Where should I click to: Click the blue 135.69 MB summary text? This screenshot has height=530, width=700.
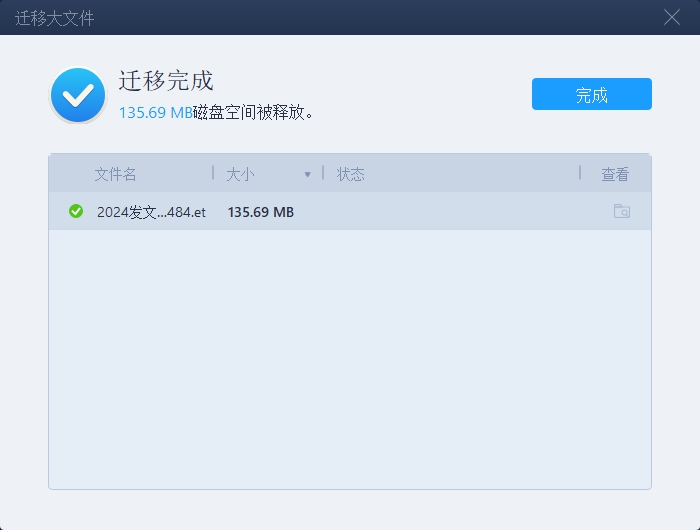pyautogui.click(x=155, y=113)
